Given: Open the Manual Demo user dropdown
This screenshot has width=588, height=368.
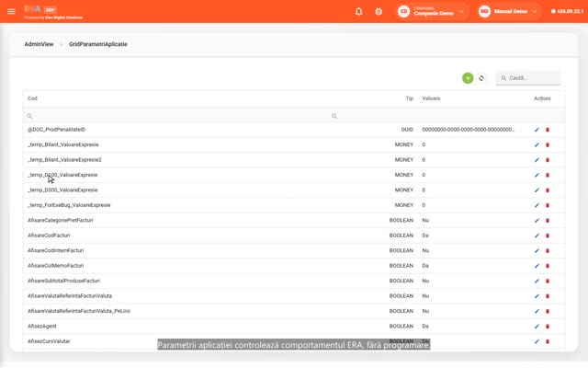Looking at the screenshot, I should [509, 11].
